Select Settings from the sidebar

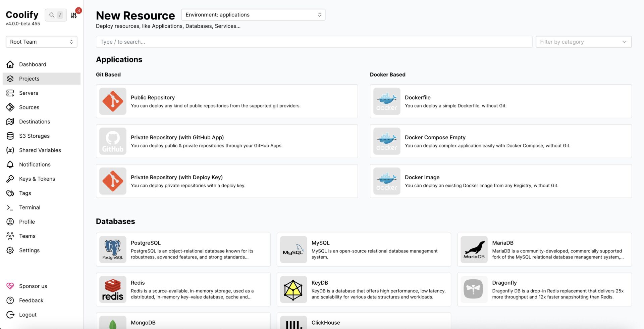[x=30, y=250]
